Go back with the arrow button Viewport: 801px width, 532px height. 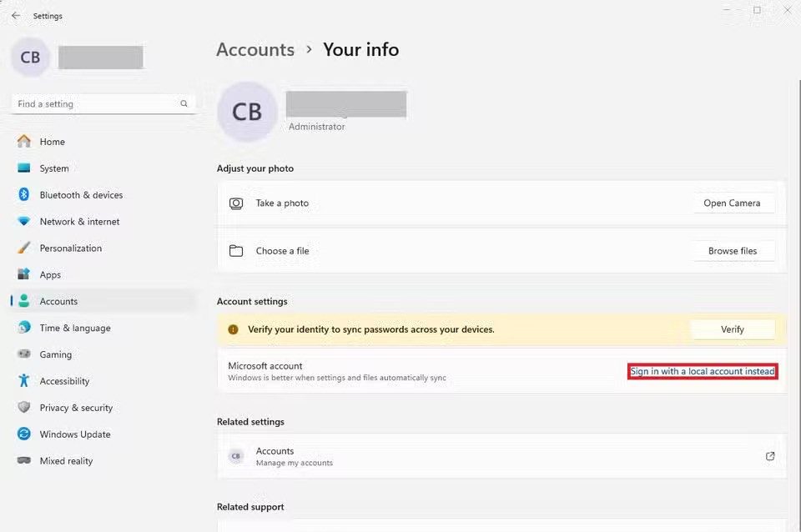[16, 16]
